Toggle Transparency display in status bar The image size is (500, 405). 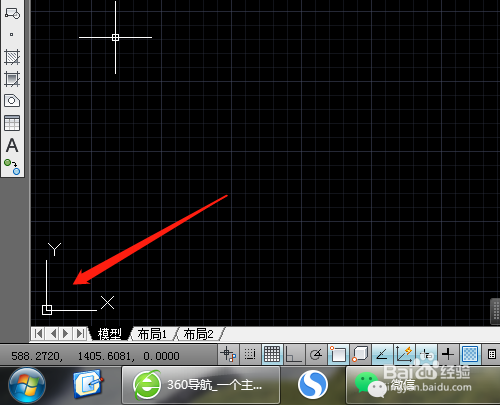coord(470,354)
